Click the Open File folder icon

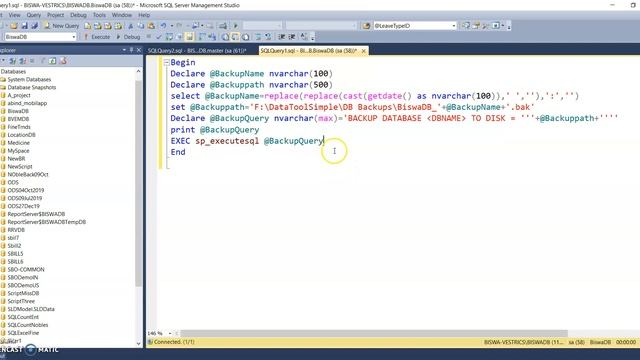[14, 26]
